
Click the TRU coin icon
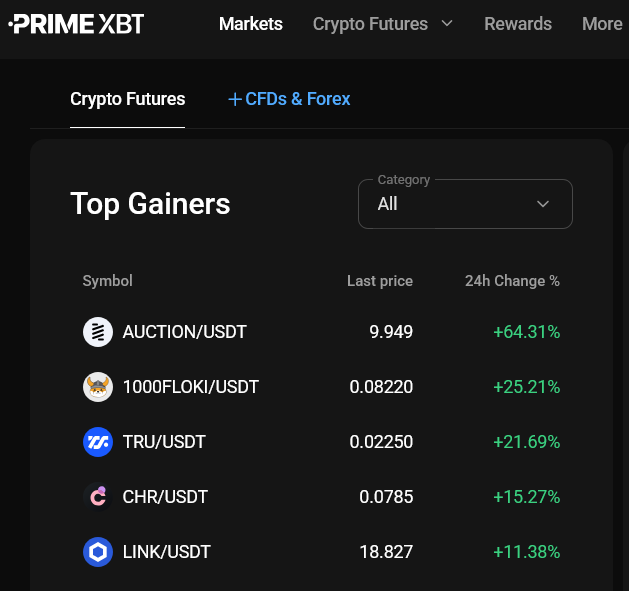tap(98, 442)
